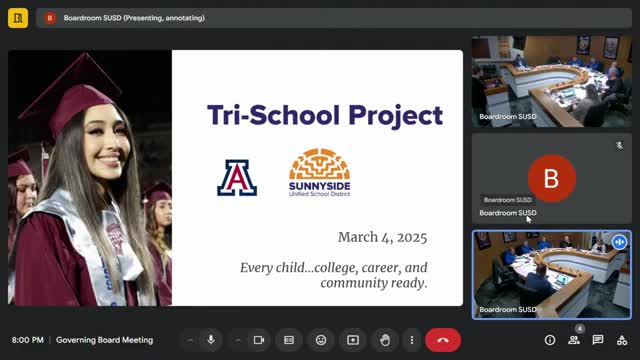Click the Every child college career motto text
This screenshot has height=360, width=640.
pyautogui.click(x=333, y=275)
